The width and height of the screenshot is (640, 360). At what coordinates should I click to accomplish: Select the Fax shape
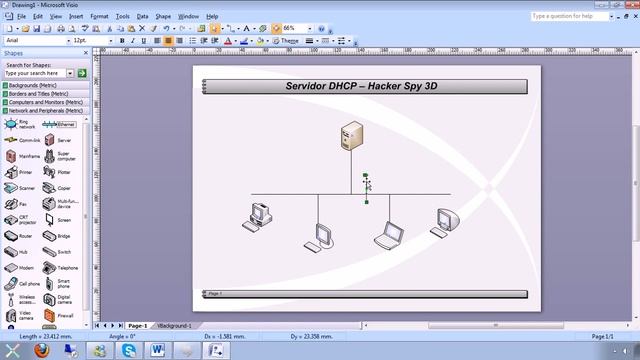[x=16, y=204]
